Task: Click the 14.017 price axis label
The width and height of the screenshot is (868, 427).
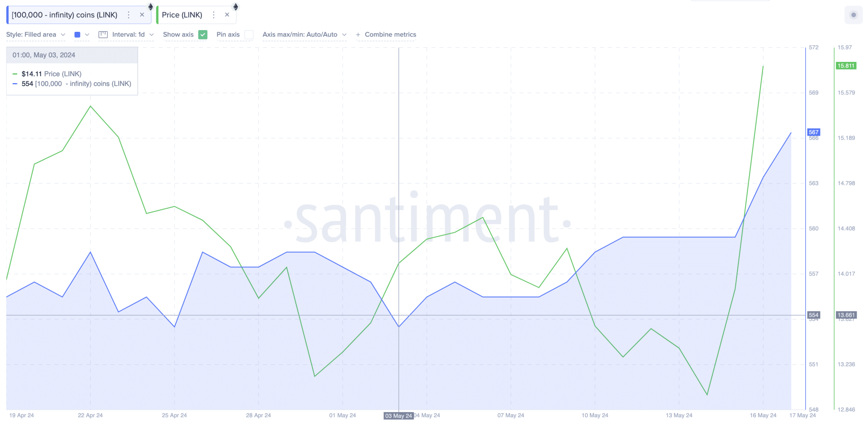Action: point(846,274)
